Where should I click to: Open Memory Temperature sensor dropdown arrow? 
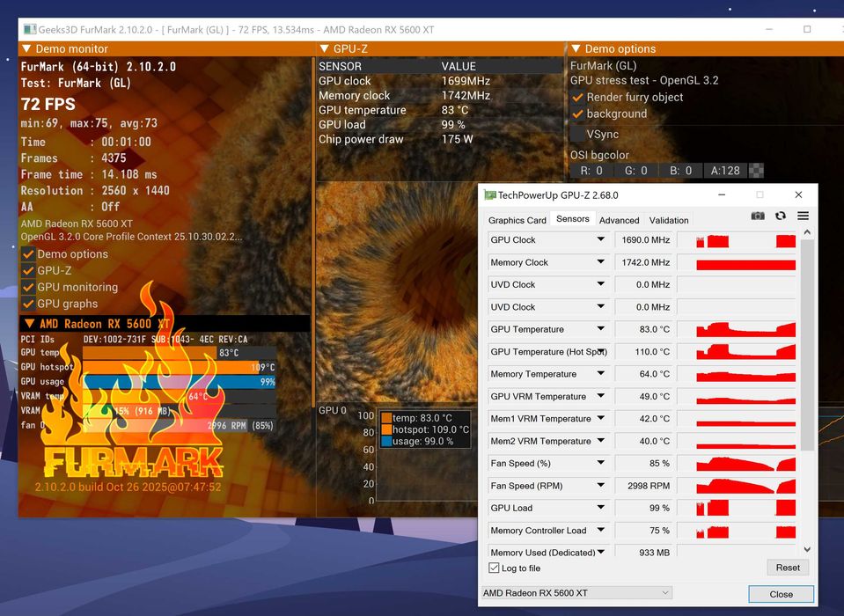click(601, 373)
